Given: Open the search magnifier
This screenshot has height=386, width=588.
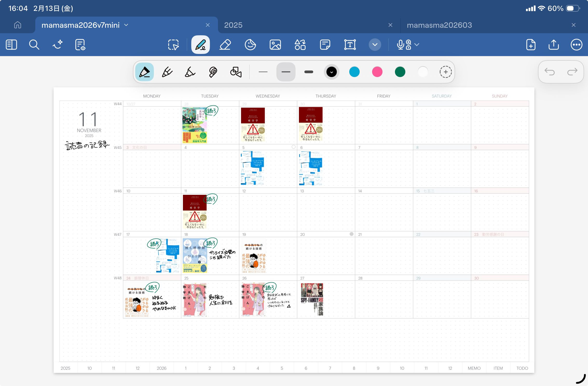Looking at the screenshot, I should pyautogui.click(x=34, y=45).
